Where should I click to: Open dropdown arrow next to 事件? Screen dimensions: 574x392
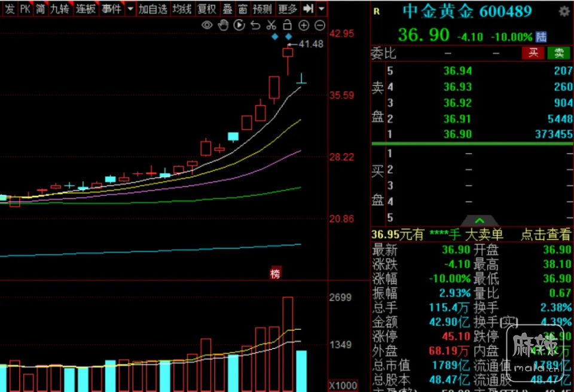[130, 8]
